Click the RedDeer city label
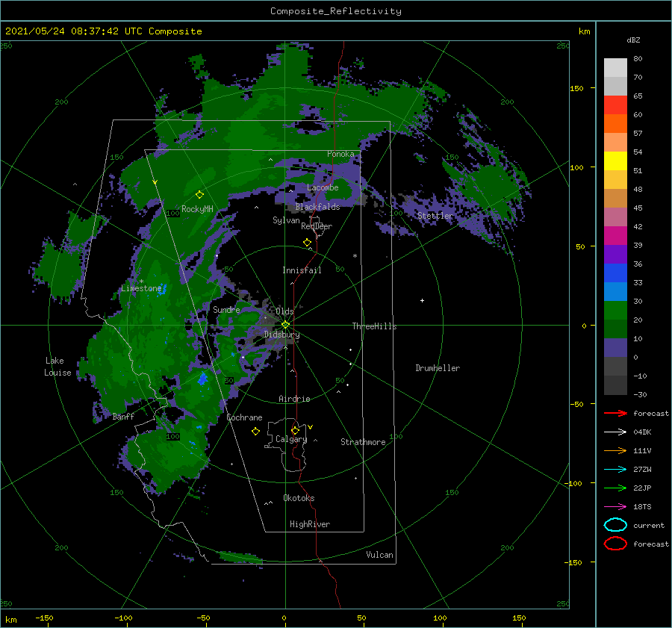Screen dimensions: 672x628 pyautogui.click(x=317, y=226)
